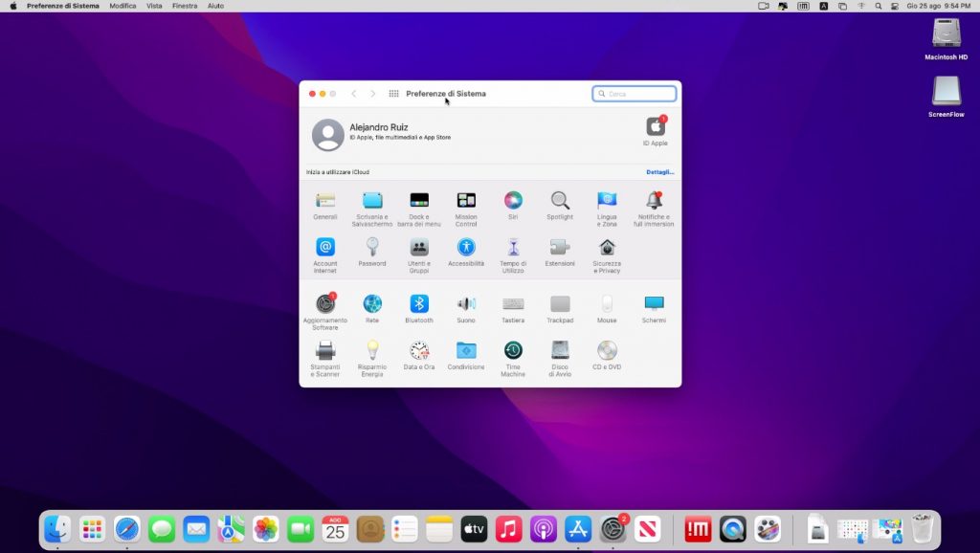Open Time Machine settings
Viewport: 980px width, 553px height.
click(x=513, y=350)
